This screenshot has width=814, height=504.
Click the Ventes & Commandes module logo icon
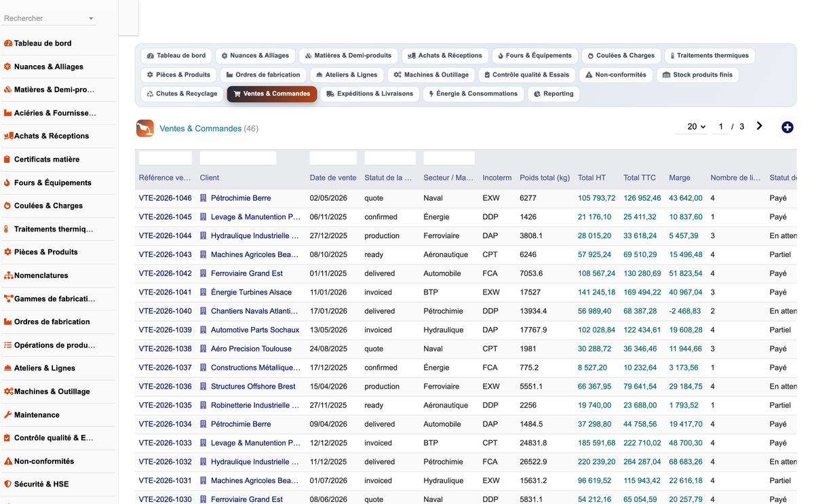pyautogui.click(x=144, y=128)
